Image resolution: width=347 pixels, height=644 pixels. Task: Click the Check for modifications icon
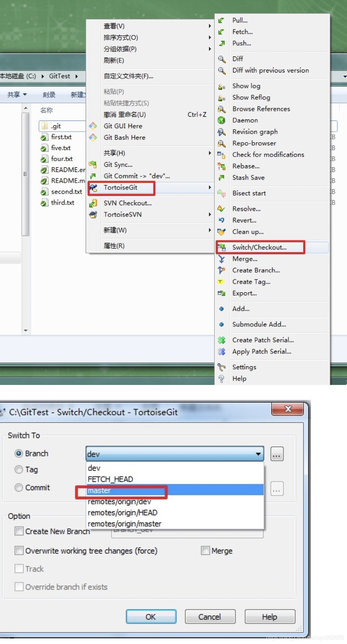tap(221, 155)
